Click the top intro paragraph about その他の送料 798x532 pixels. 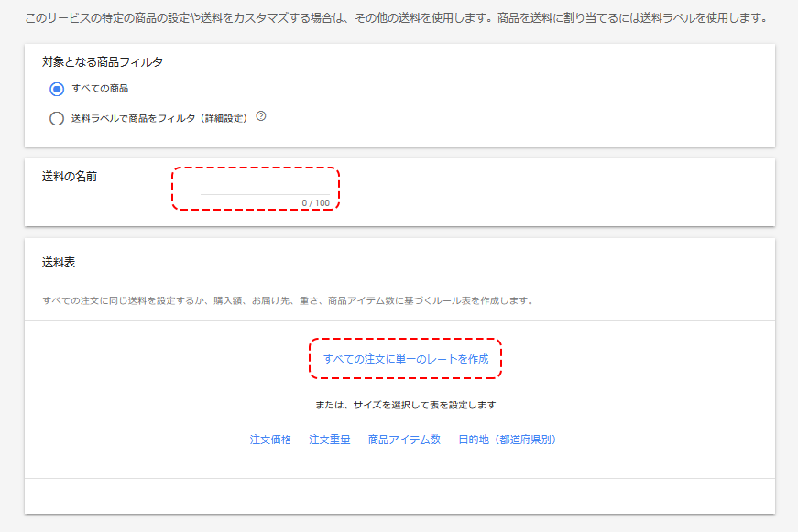(397, 18)
